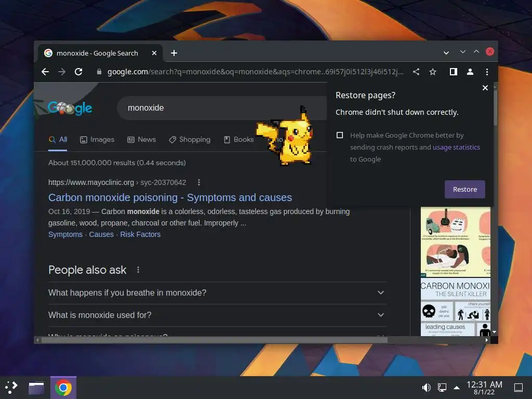This screenshot has width=532, height=399.
Task: Open the application launcher in taskbar
Action: tap(11, 388)
